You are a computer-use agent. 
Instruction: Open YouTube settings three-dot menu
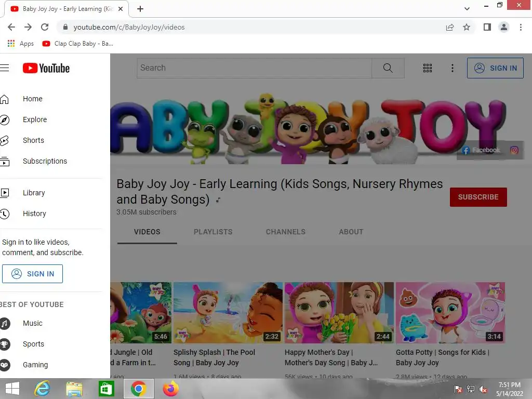pyautogui.click(x=453, y=68)
